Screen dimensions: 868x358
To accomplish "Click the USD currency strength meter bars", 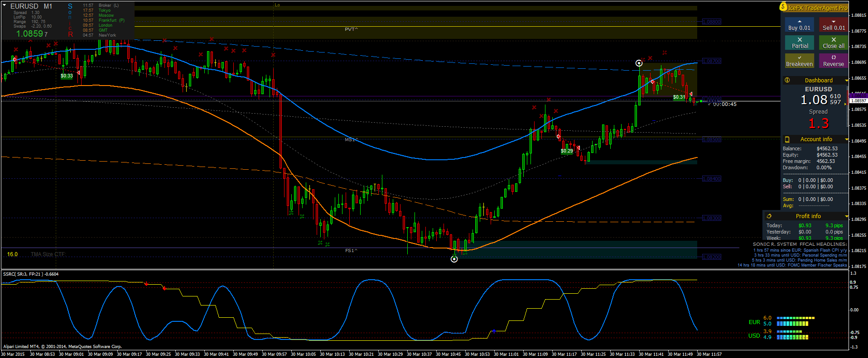I will point(793,334).
